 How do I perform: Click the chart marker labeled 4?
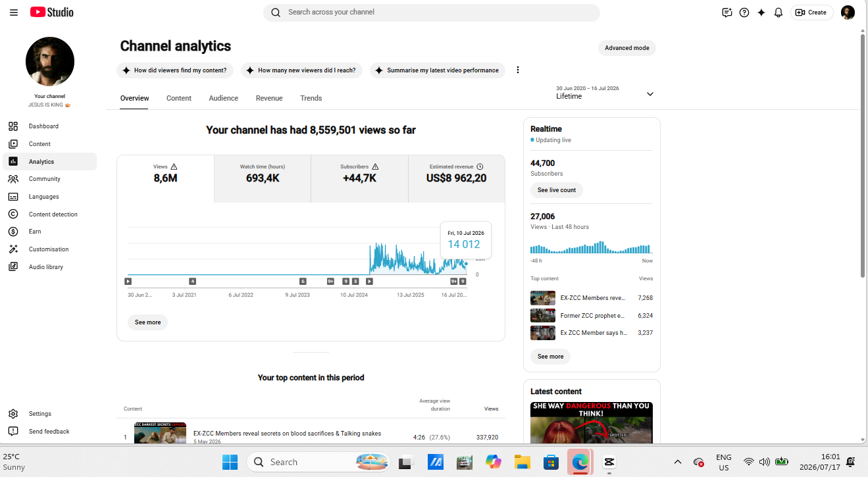click(x=192, y=282)
